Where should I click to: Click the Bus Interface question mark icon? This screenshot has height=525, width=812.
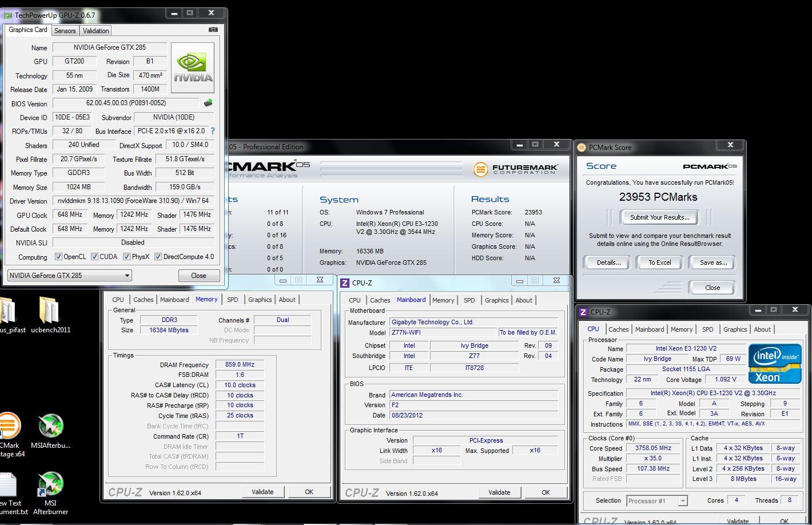click(x=213, y=131)
